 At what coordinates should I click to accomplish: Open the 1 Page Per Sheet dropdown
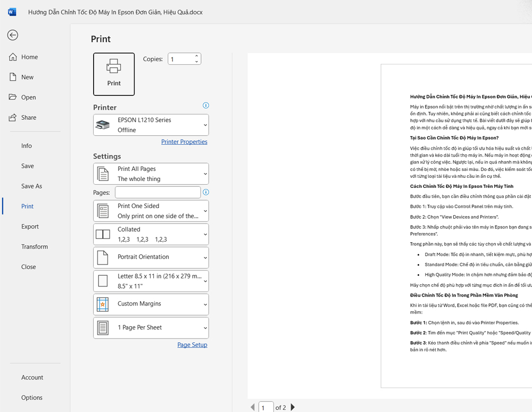tap(151, 328)
